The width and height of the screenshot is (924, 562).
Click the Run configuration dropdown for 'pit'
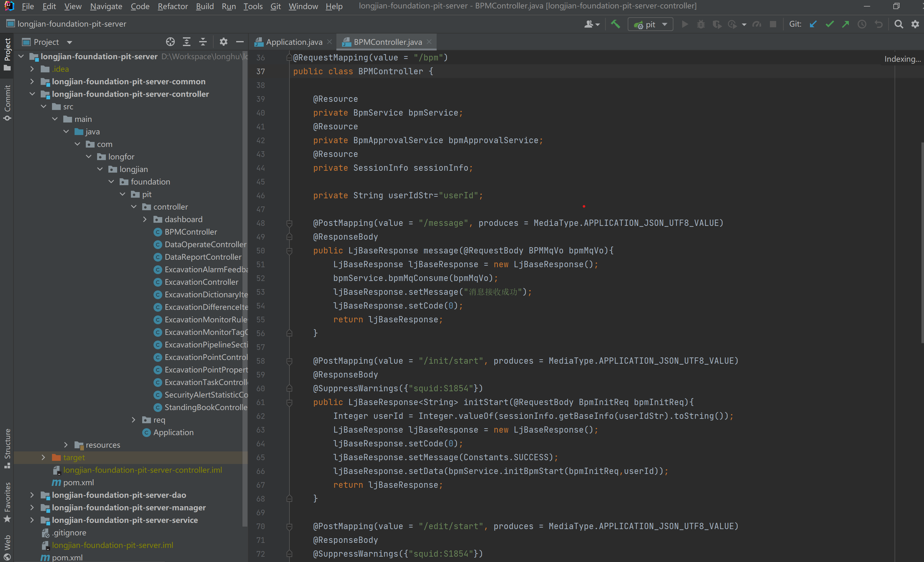pyautogui.click(x=651, y=25)
